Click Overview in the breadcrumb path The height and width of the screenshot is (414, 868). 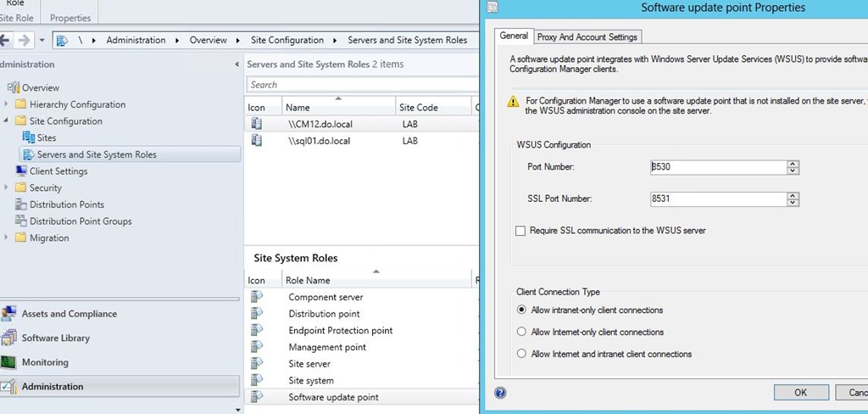[x=209, y=40]
